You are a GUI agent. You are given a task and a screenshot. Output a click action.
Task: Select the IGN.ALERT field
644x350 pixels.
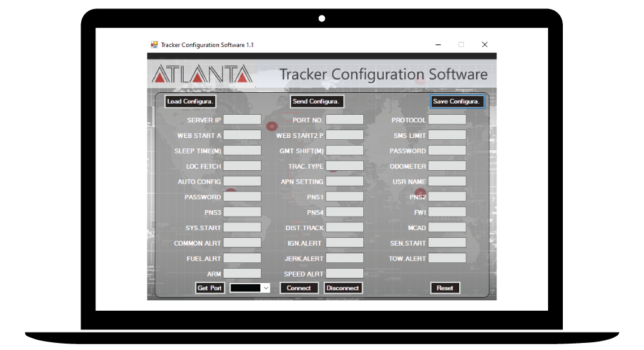coord(345,243)
